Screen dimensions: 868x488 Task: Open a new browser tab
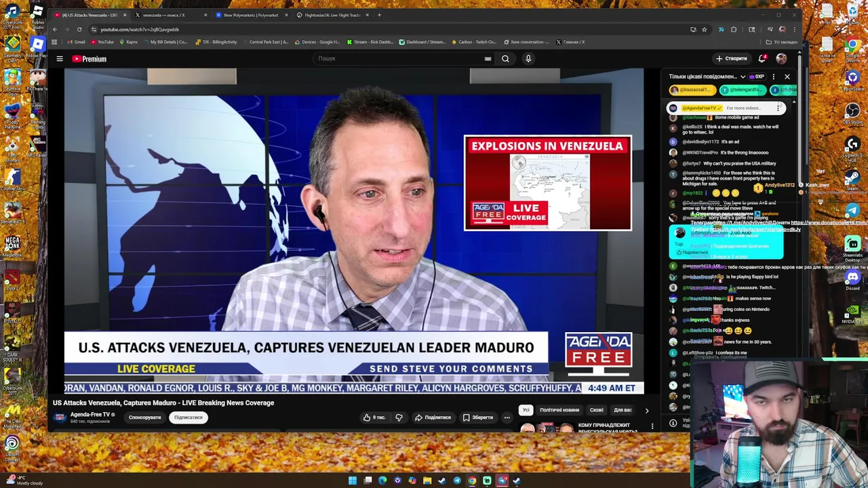point(379,15)
